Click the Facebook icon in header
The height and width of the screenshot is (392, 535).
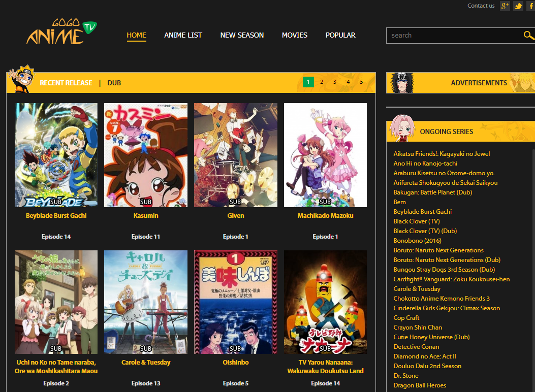click(x=531, y=6)
